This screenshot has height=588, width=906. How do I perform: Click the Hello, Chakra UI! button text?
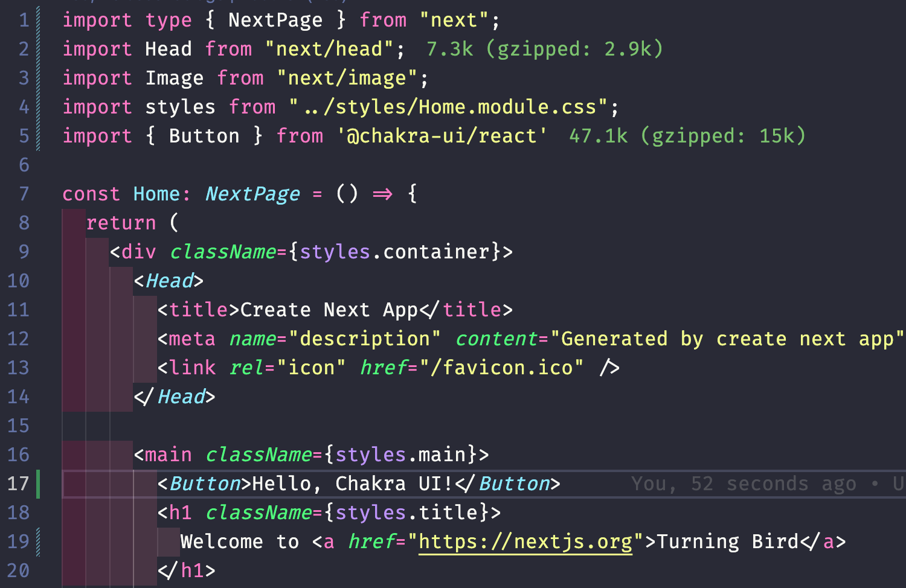tap(353, 484)
